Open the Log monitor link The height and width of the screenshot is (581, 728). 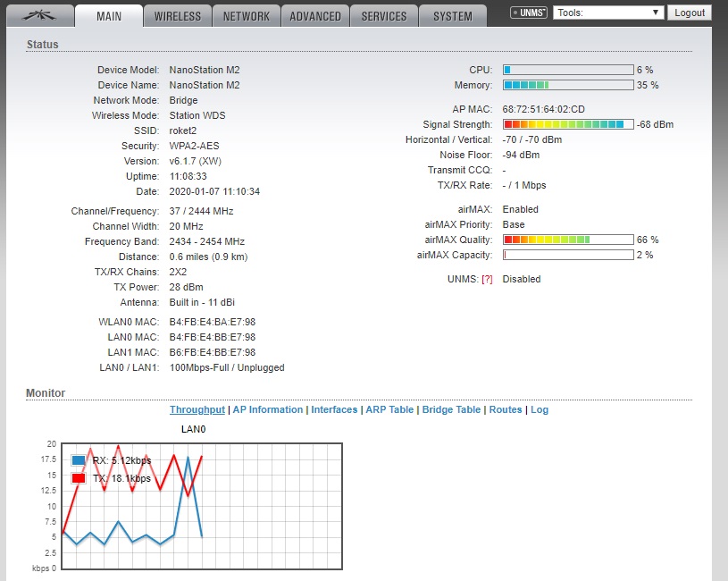(540, 409)
